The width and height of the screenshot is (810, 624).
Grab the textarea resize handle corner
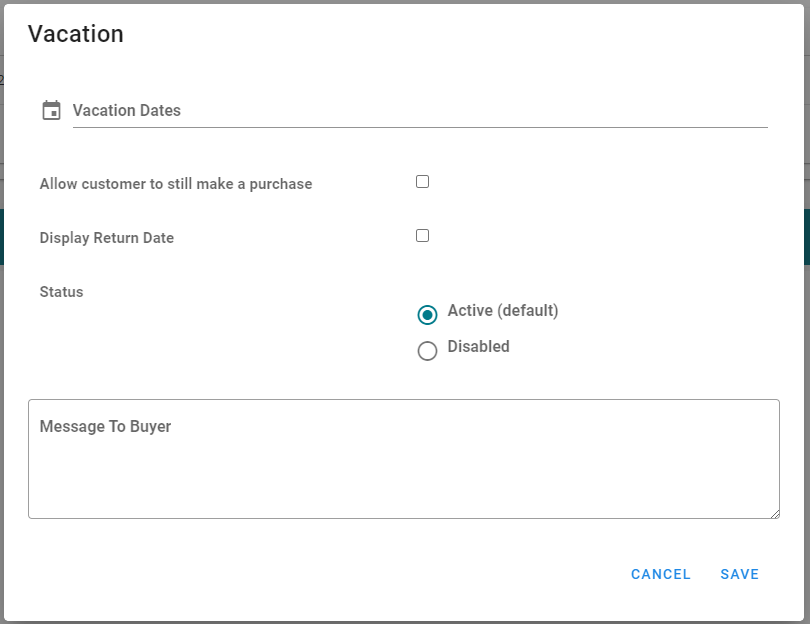pos(775,514)
